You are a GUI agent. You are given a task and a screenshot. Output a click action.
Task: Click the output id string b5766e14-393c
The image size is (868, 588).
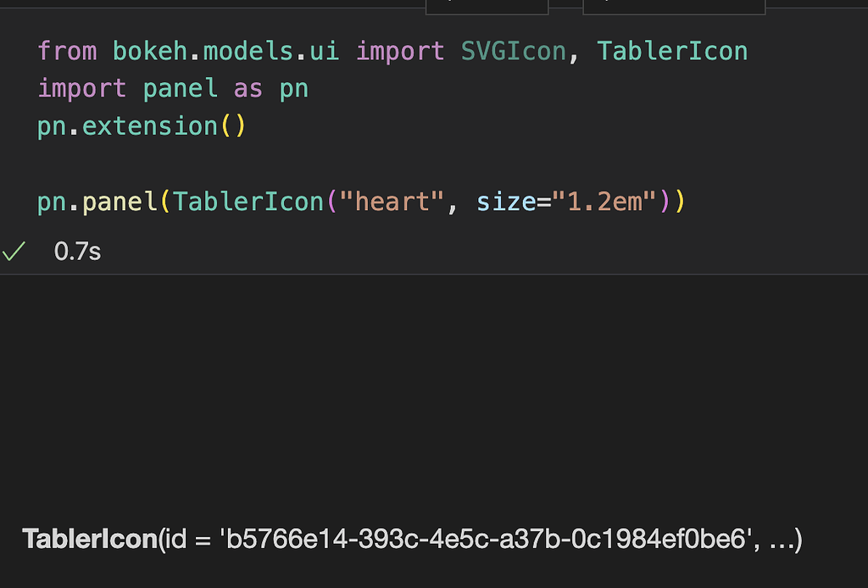(486, 539)
